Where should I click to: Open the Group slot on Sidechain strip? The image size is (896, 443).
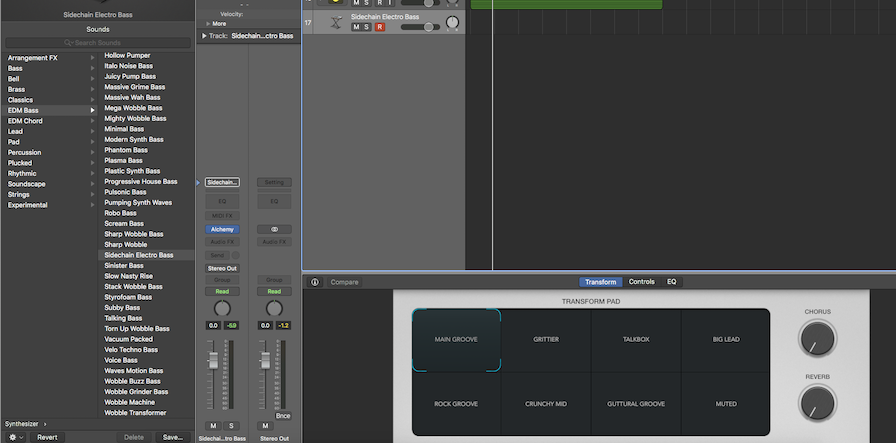tap(222, 280)
